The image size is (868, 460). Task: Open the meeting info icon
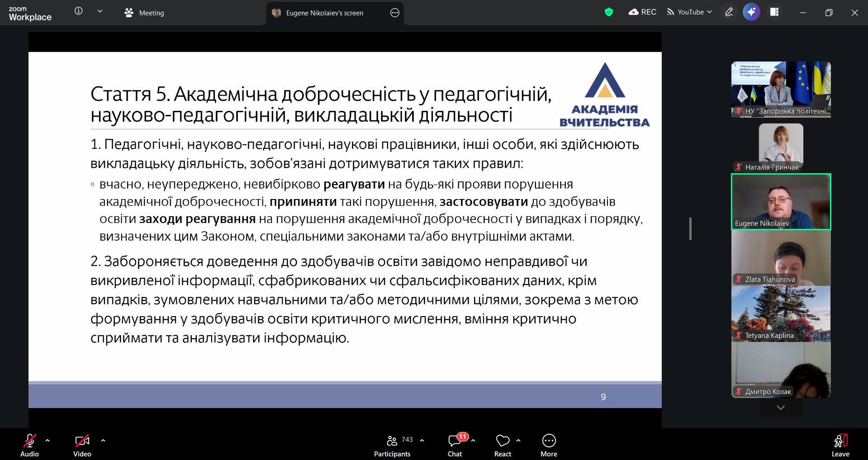pyautogui.click(x=79, y=11)
